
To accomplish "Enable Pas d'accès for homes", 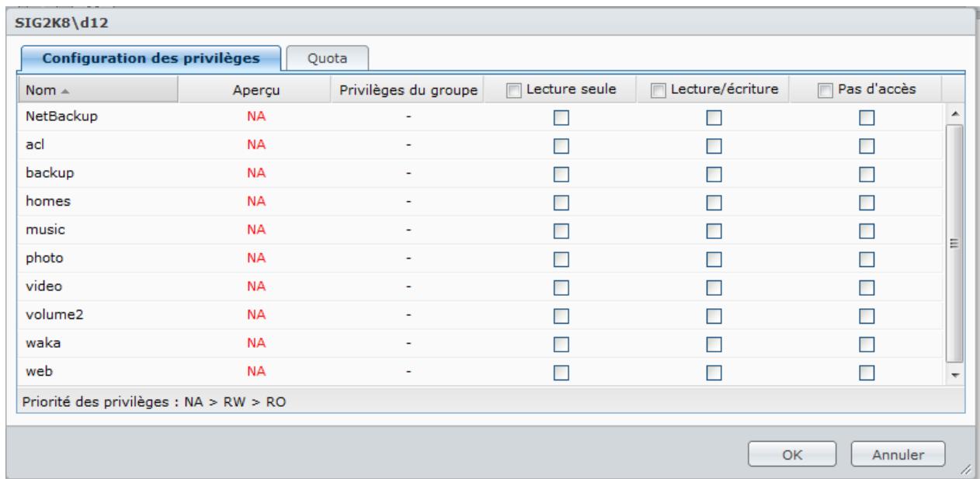I will click(x=867, y=201).
